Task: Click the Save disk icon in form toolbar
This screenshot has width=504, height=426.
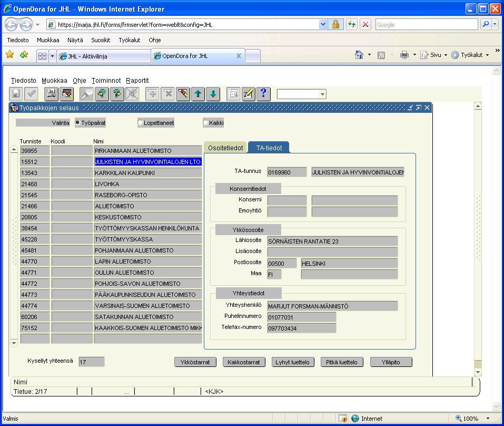Action: pos(16,94)
